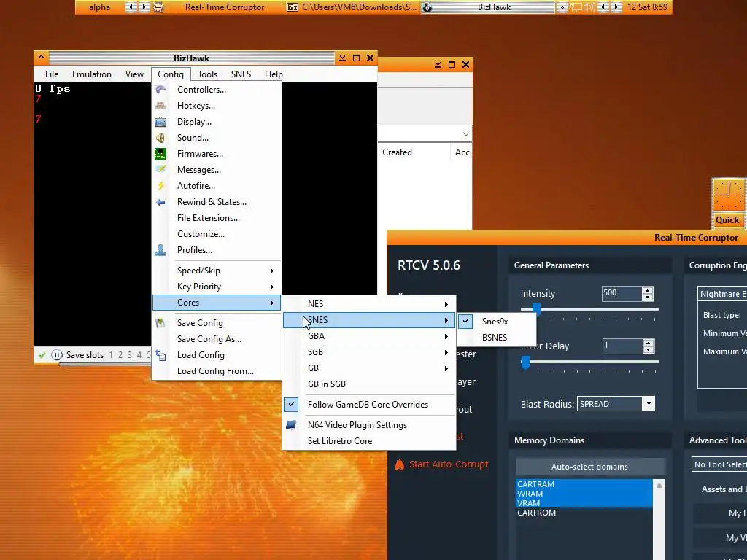The height and width of the screenshot is (560, 747).
Task: Open the Nightmare Engine dropdown
Action: coord(721,294)
